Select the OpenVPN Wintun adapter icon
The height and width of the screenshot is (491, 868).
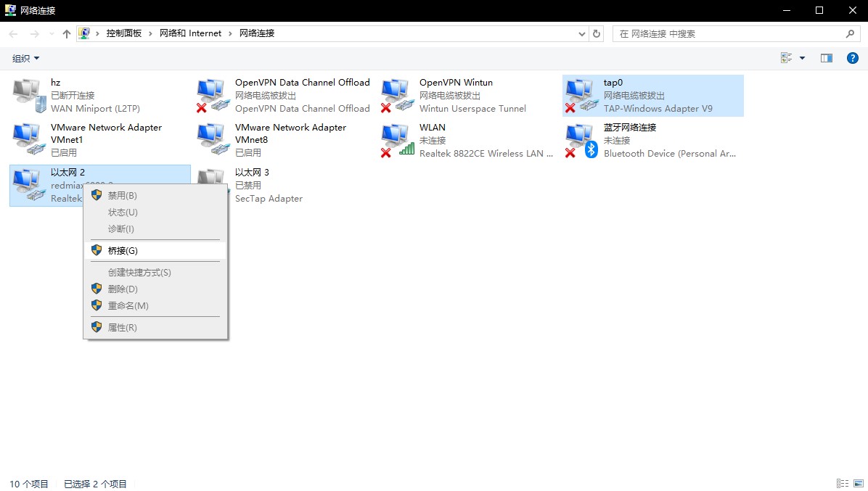(x=396, y=95)
